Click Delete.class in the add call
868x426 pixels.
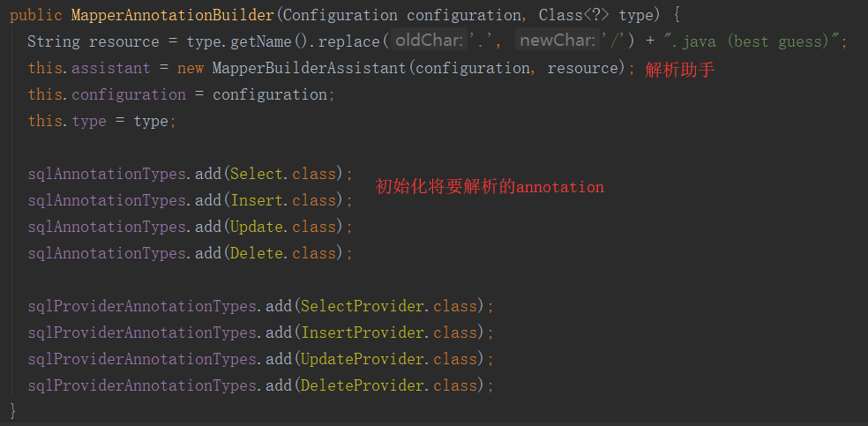pyautogui.click(x=283, y=253)
